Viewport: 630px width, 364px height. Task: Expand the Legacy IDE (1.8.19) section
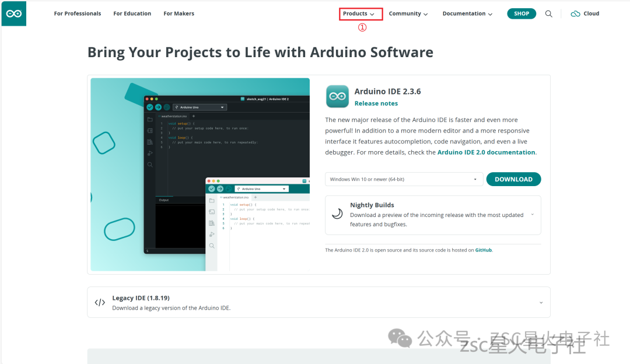[318, 303]
